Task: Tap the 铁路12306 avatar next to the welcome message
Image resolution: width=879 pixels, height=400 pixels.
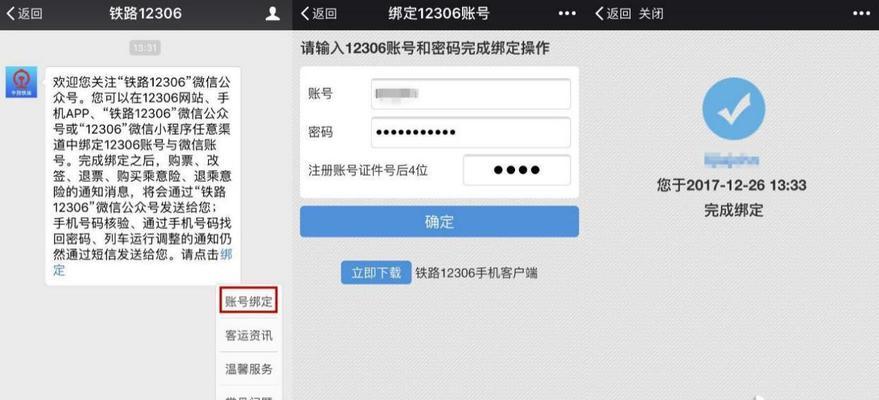Action: pyautogui.click(x=21, y=82)
